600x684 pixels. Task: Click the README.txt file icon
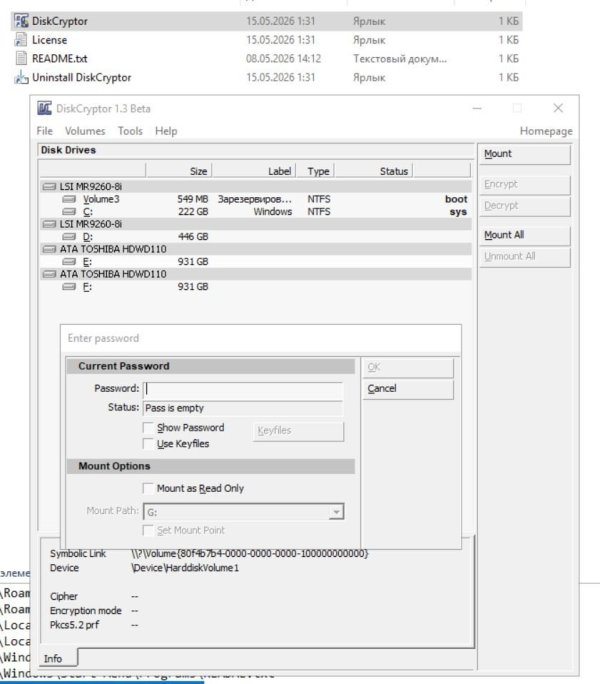[21, 58]
